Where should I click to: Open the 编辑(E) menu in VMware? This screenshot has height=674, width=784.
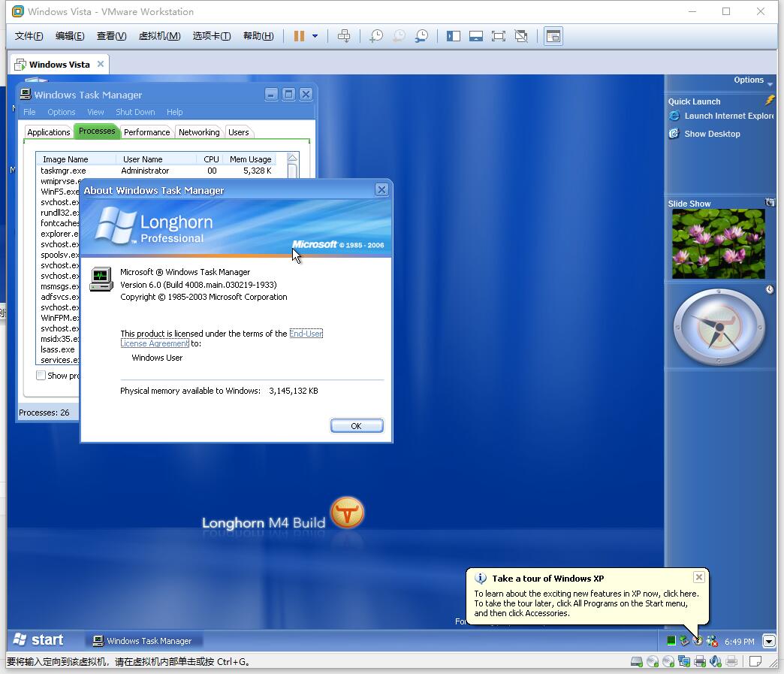[70, 36]
